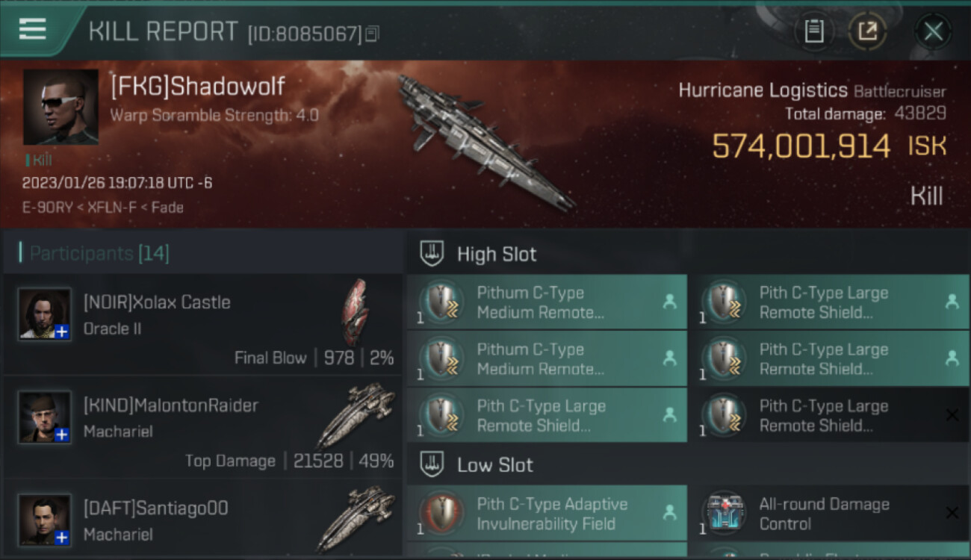971x560 pixels.
Task: Select the Xolax Castle participant row
Action: [202, 323]
